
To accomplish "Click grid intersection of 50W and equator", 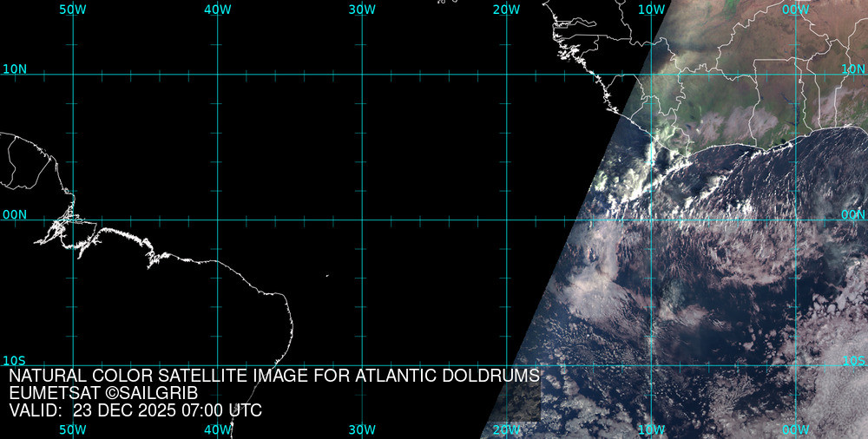I will tap(73, 219).
